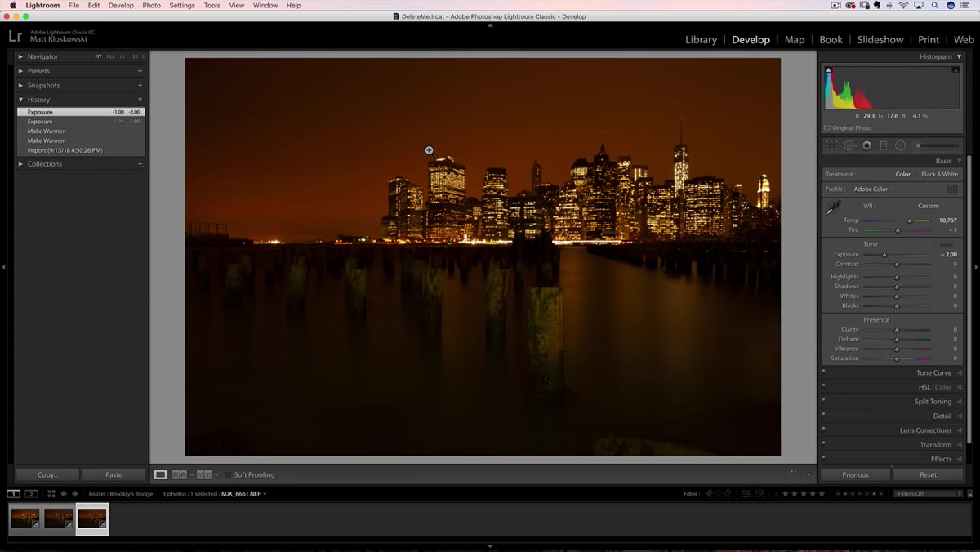Click the Reset button

pyautogui.click(x=928, y=474)
